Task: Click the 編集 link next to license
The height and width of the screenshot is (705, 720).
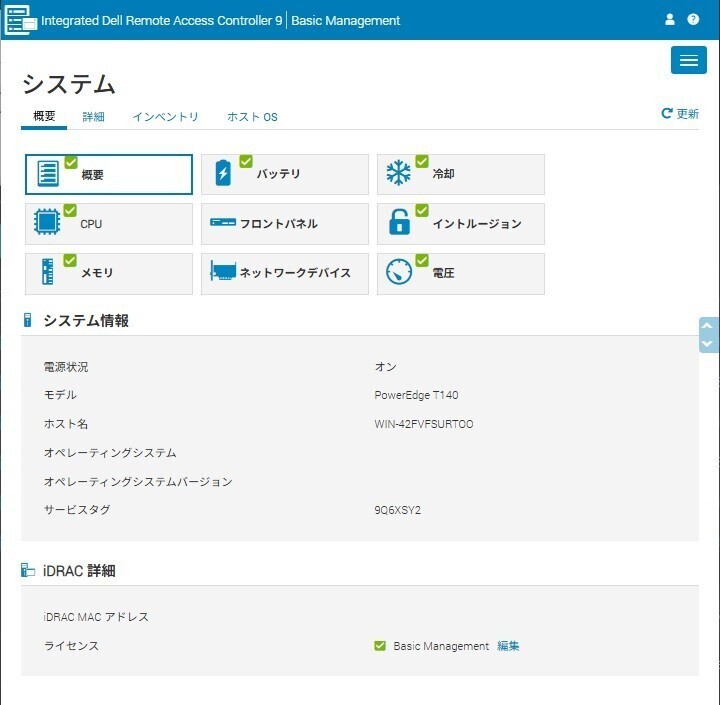Action: pos(508,646)
